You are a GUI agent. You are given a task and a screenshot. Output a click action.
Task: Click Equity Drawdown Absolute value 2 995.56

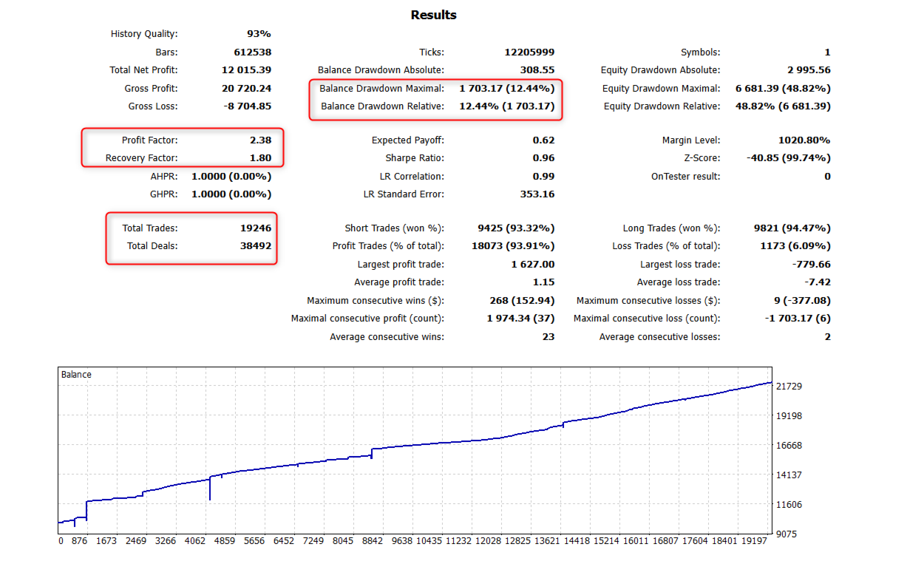(809, 70)
